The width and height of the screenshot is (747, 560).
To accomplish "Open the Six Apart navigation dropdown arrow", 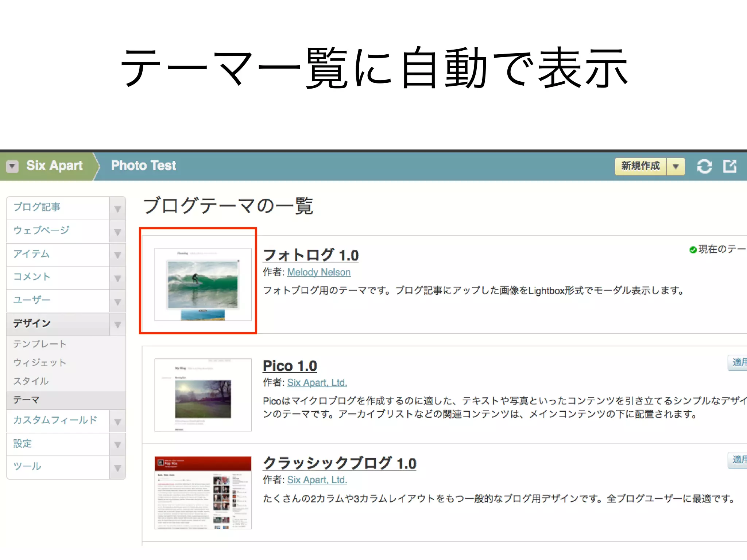I will tap(12, 166).
